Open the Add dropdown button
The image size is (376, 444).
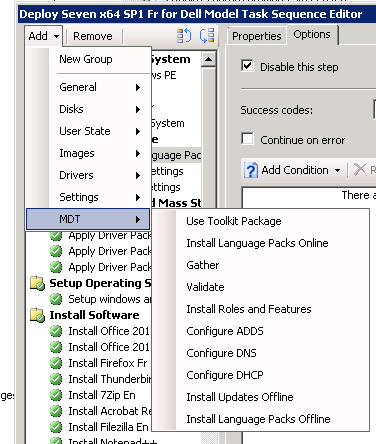coord(44,36)
